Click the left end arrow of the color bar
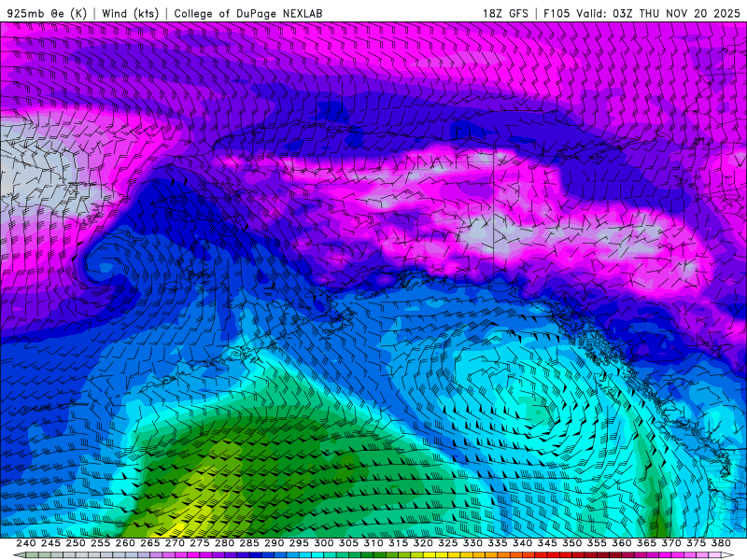747x560 pixels. (x=19, y=555)
